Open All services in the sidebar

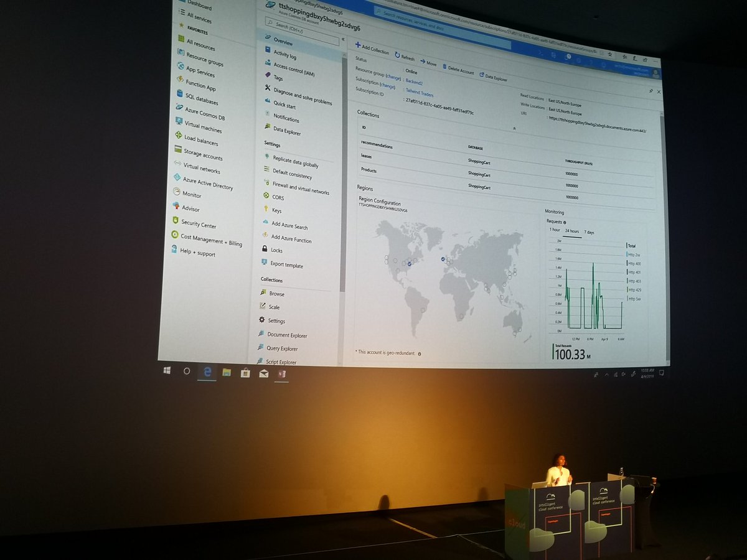pos(199,19)
